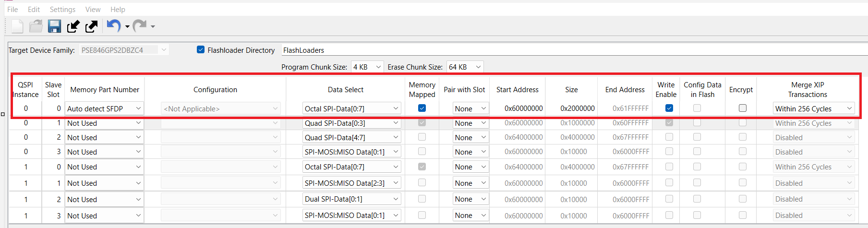
Task: Click the New file toolbar icon
Action: (x=17, y=26)
